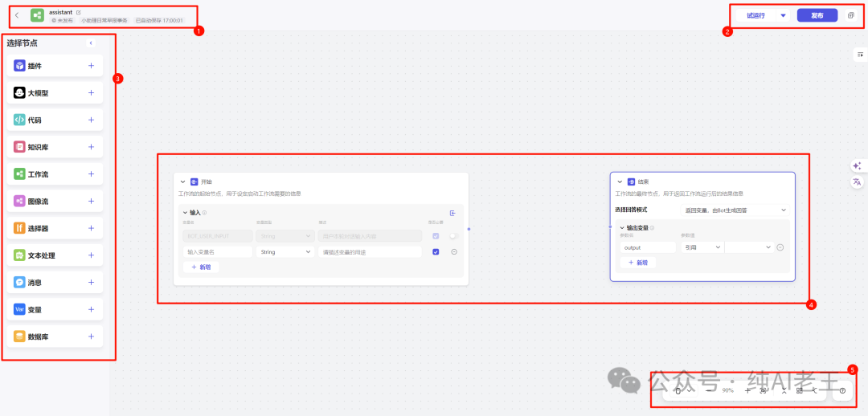868x416 pixels.
Task: Edit the assistant workflow name
Action: [x=78, y=11]
